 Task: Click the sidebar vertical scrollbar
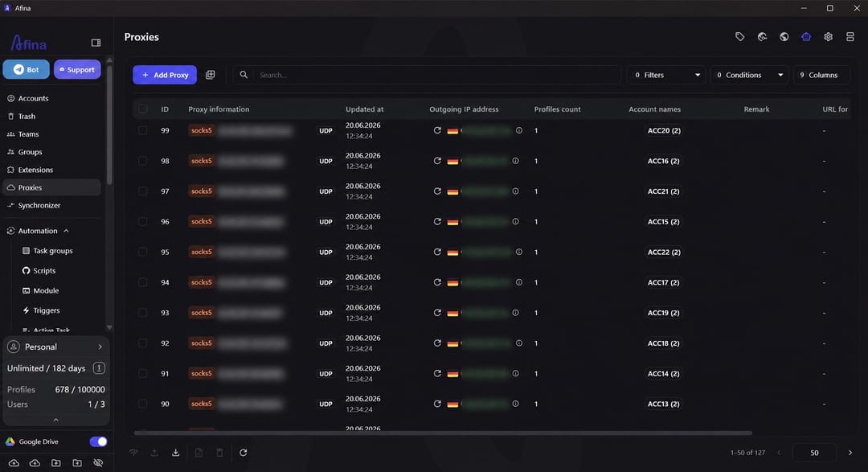109,125
